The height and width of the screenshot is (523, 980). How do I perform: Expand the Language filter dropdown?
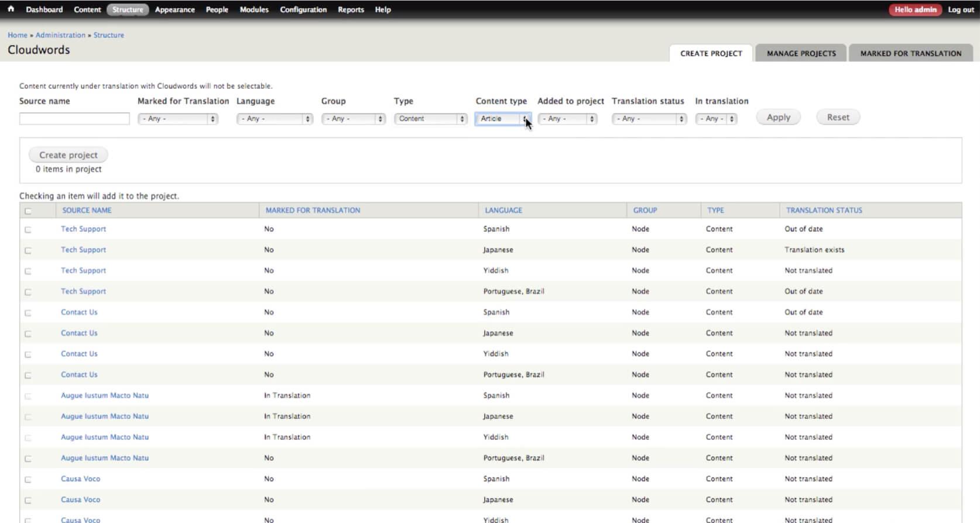[x=275, y=119]
